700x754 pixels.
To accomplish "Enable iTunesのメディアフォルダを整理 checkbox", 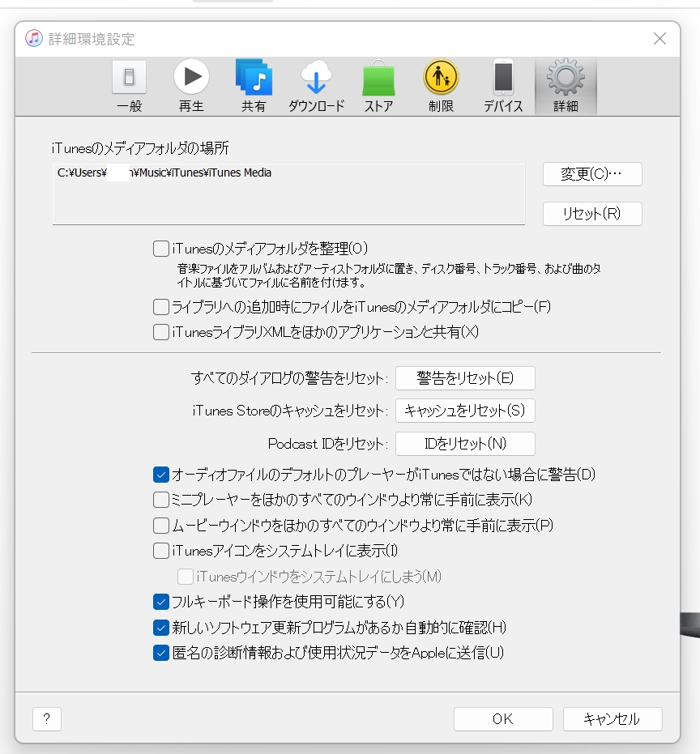I will coord(161,249).
